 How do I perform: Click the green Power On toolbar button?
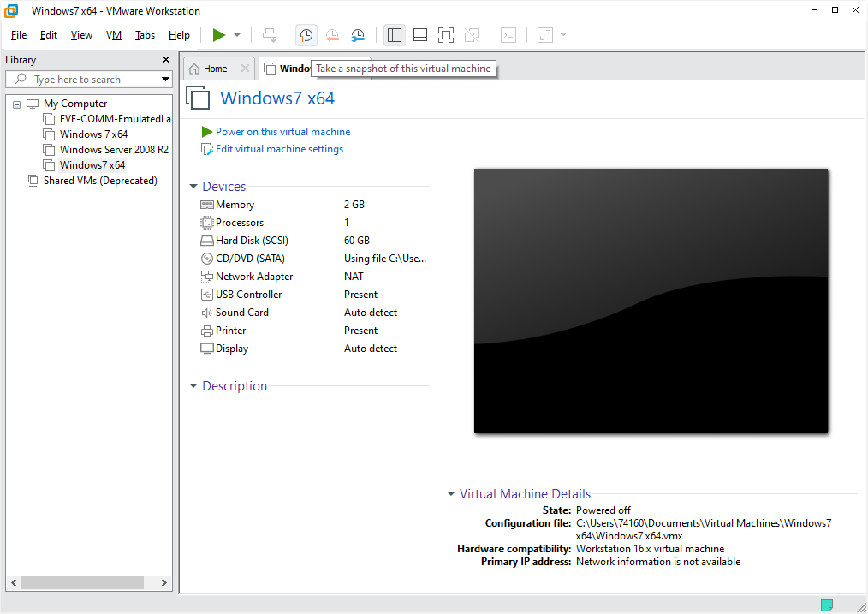(218, 35)
